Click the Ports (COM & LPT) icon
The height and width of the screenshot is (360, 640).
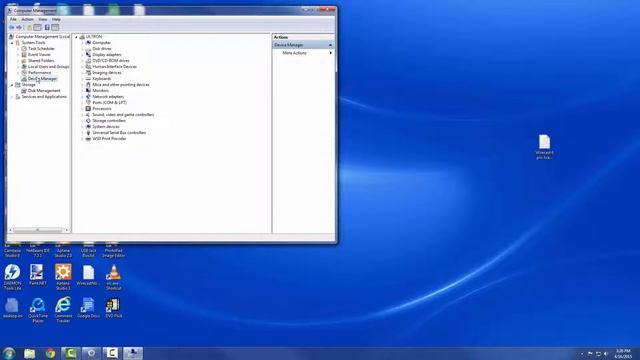click(88, 102)
